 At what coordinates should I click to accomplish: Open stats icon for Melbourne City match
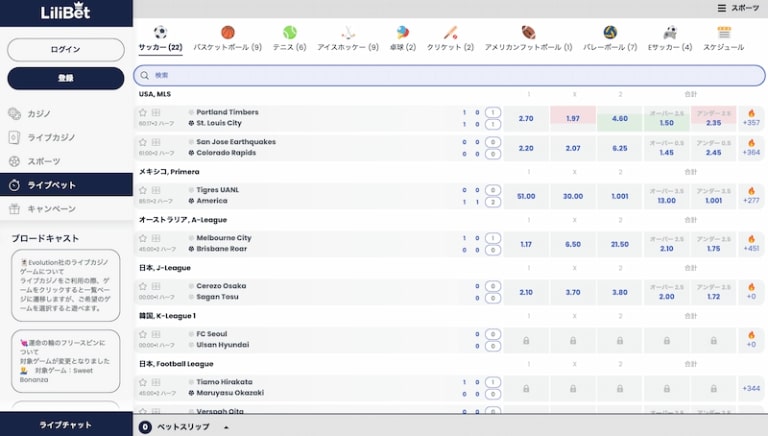click(156, 238)
